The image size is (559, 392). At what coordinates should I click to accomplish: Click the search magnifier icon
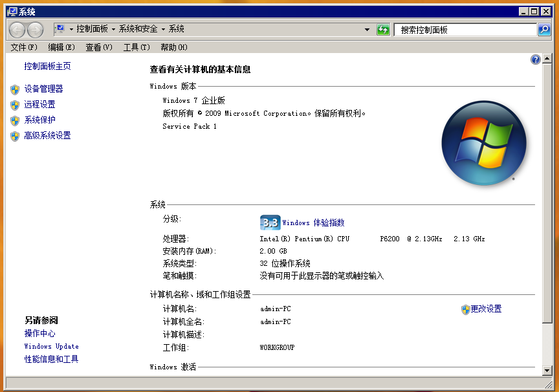[545, 29]
